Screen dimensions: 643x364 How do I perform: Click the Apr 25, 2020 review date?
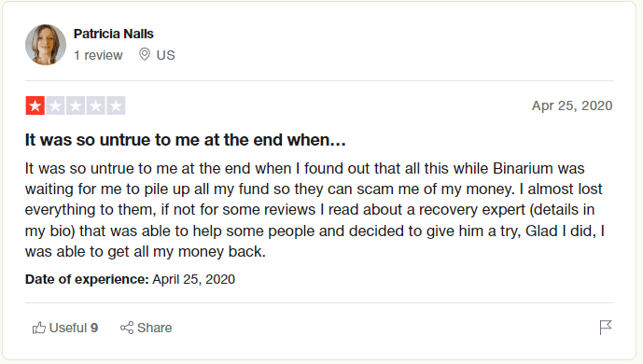coord(572,105)
